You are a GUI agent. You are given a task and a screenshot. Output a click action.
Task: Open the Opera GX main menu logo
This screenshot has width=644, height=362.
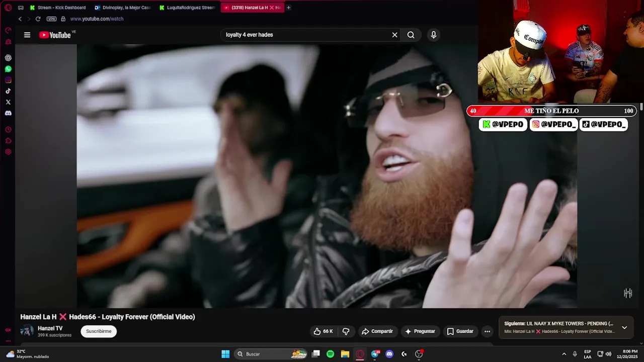8,8
